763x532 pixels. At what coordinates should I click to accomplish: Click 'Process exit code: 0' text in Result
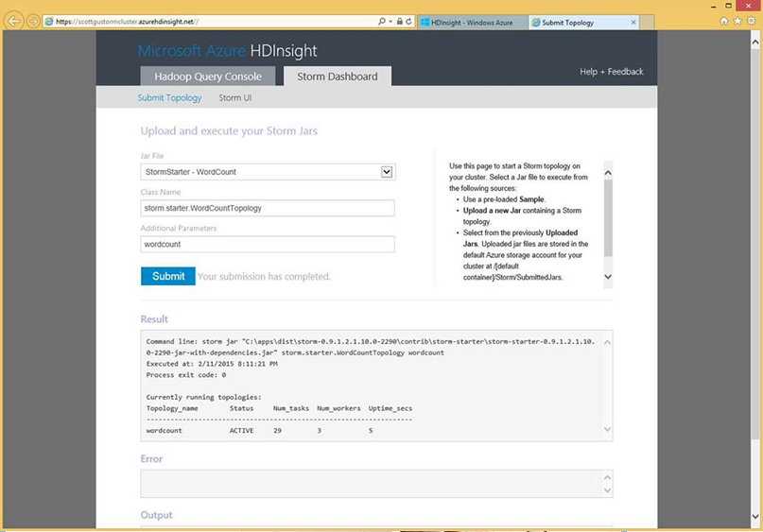click(x=186, y=375)
